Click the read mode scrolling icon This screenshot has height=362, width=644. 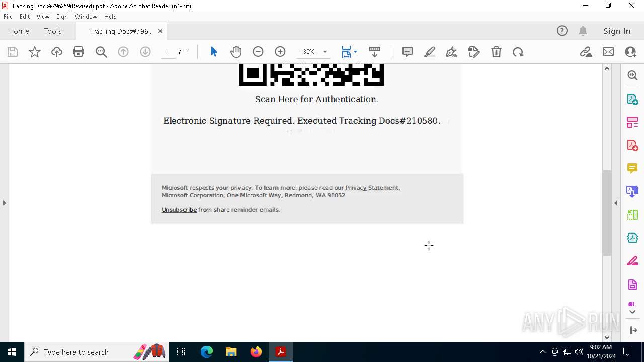tap(375, 52)
